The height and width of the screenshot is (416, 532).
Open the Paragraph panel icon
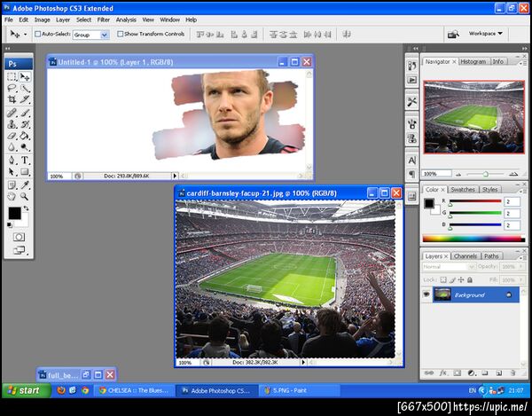coord(412,174)
